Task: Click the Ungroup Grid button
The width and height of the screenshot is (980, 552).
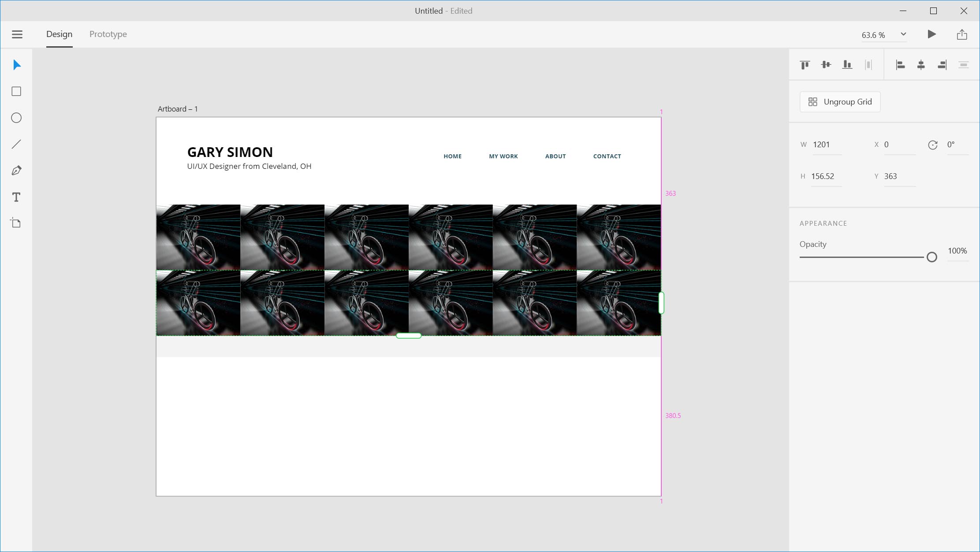Action: [x=839, y=101]
